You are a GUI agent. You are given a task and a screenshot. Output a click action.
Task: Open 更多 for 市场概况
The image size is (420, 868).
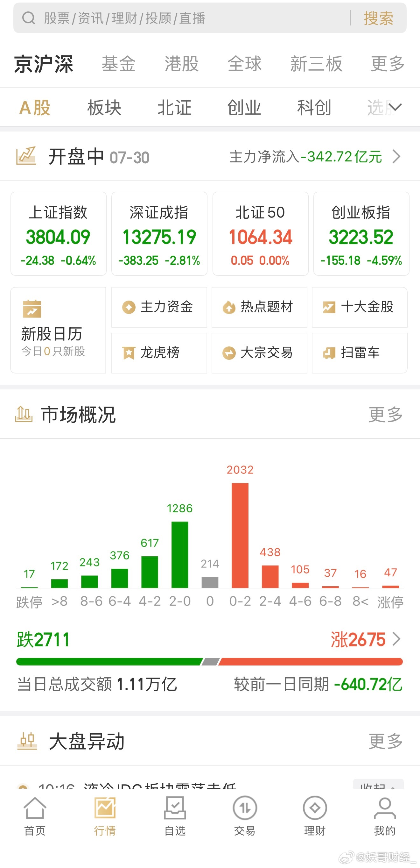[x=386, y=415]
